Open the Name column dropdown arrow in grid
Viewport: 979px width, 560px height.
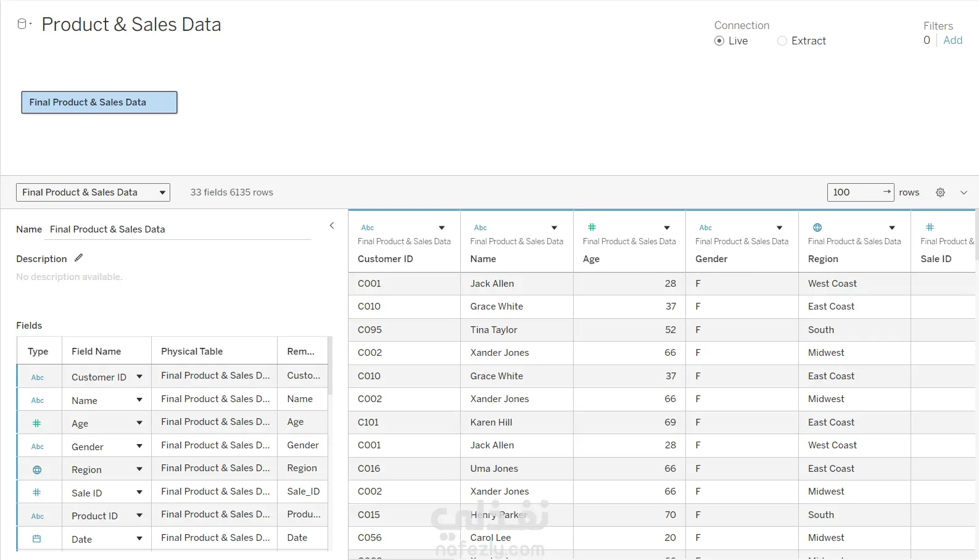click(x=554, y=228)
